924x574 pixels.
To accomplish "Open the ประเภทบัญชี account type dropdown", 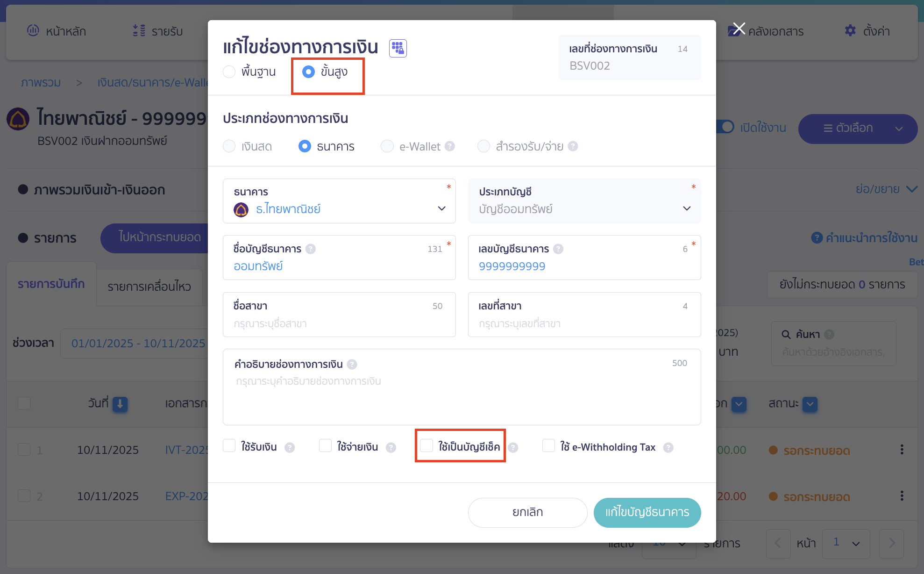I will click(686, 209).
